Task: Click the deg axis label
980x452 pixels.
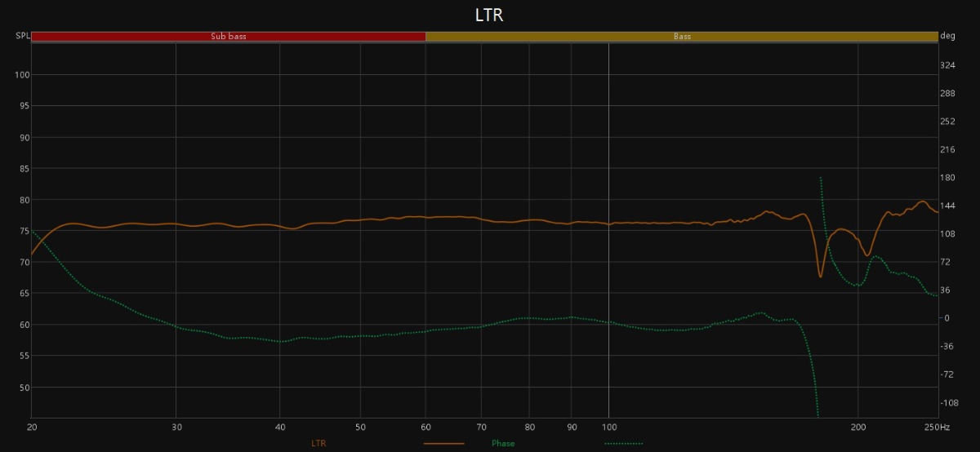Action: pos(948,37)
